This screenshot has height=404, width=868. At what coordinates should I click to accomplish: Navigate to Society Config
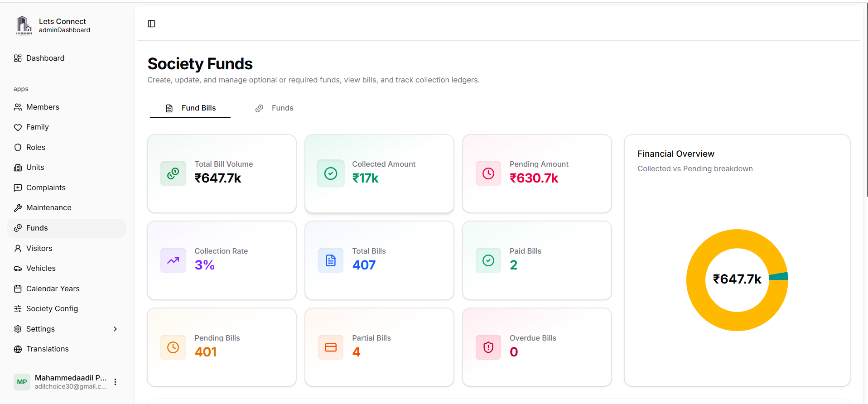[x=67, y=308]
